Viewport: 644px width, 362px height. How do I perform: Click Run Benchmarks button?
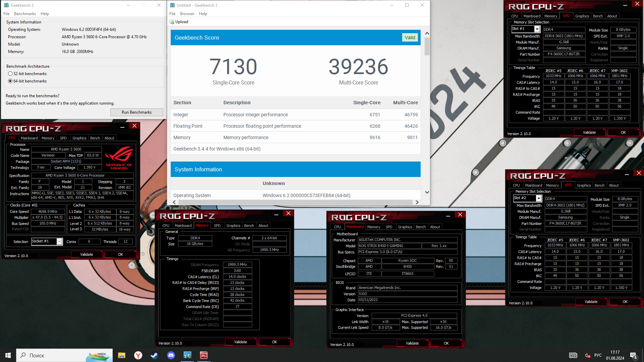click(x=137, y=112)
